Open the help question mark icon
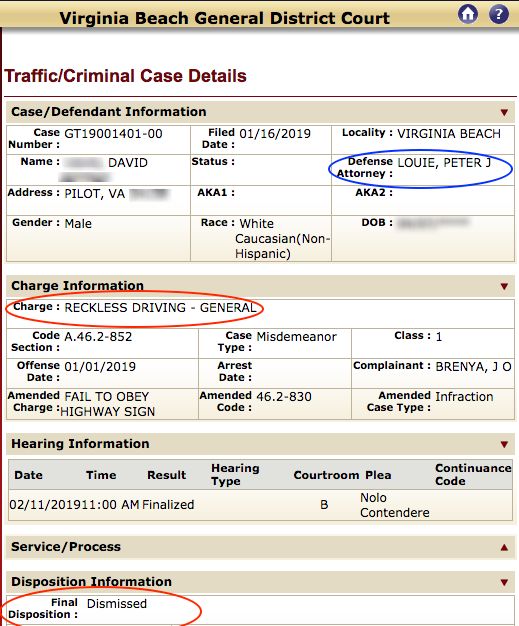The height and width of the screenshot is (626, 519). pyautogui.click(x=499, y=14)
